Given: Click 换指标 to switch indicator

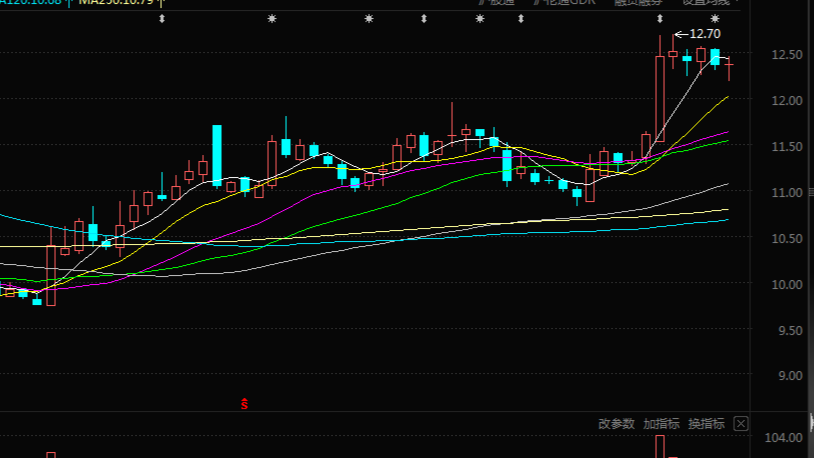Looking at the screenshot, I should [706, 424].
